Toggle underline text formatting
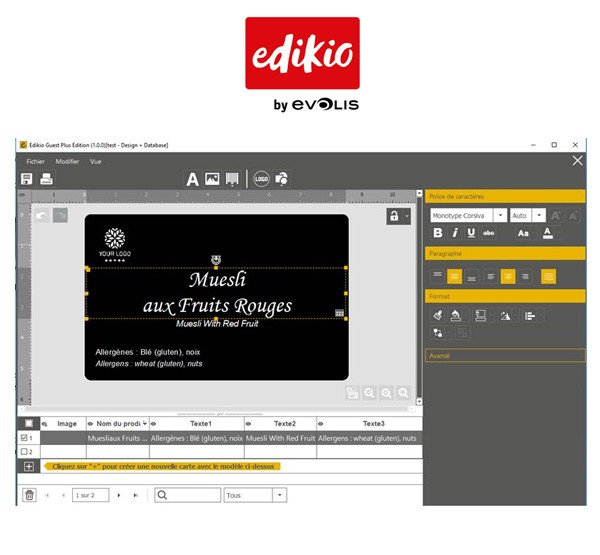This screenshot has width=600, height=555. point(470,233)
